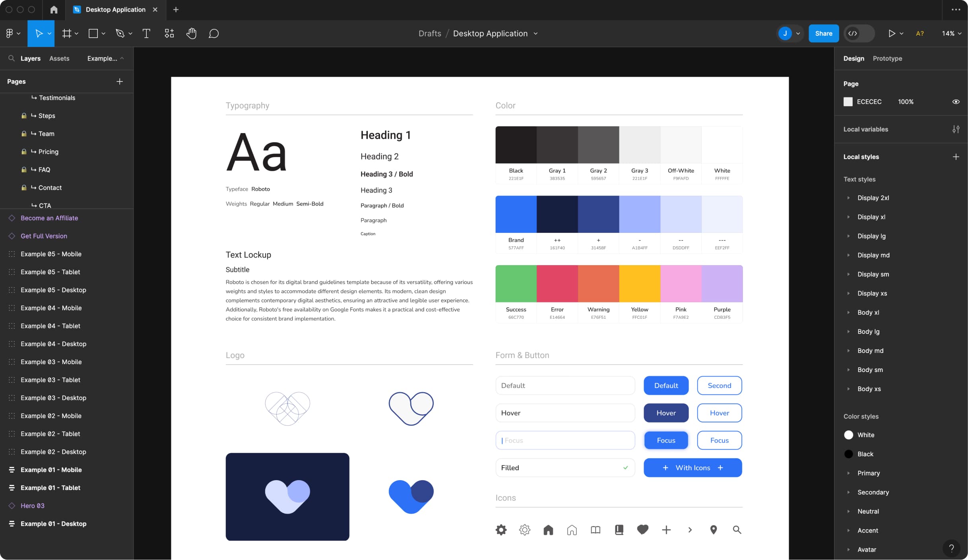This screenshot has height=560, width=968.
Task: Select the Hand tool
Action: [191, 33]
